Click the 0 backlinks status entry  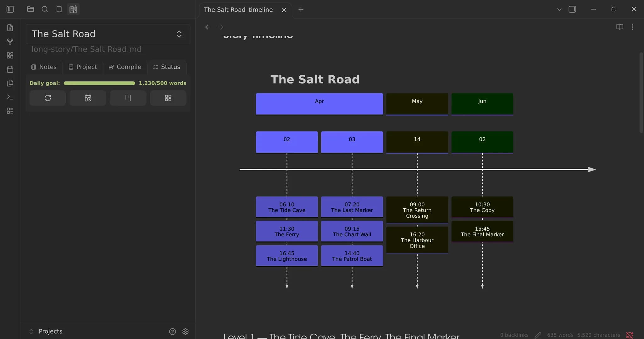[514, 335]
